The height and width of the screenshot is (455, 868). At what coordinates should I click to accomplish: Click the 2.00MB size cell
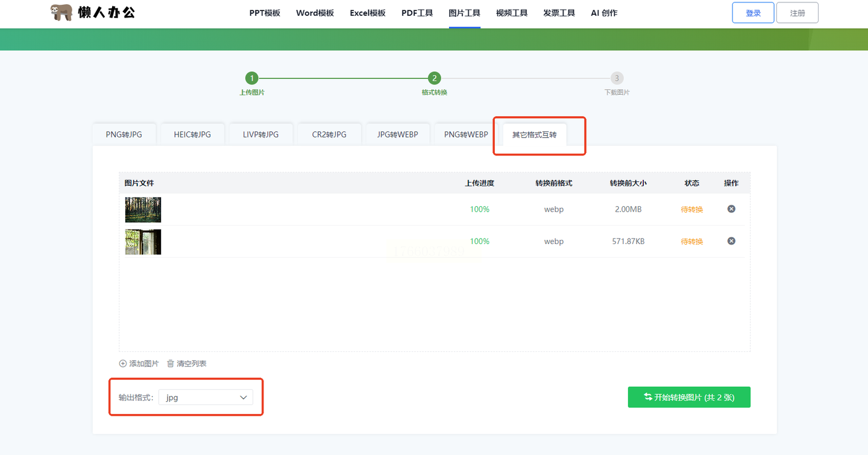coord(628,209)
